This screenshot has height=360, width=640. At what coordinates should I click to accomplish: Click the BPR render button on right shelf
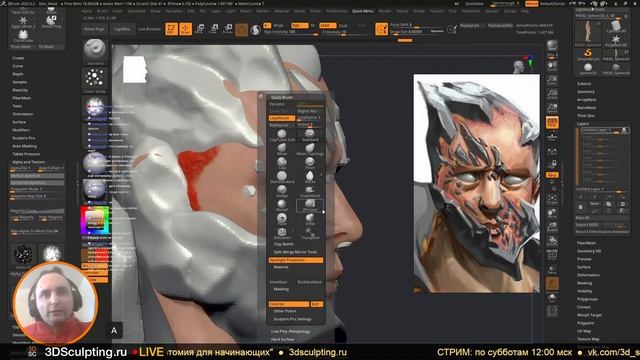pyautogui.click(x=552, y=46)
